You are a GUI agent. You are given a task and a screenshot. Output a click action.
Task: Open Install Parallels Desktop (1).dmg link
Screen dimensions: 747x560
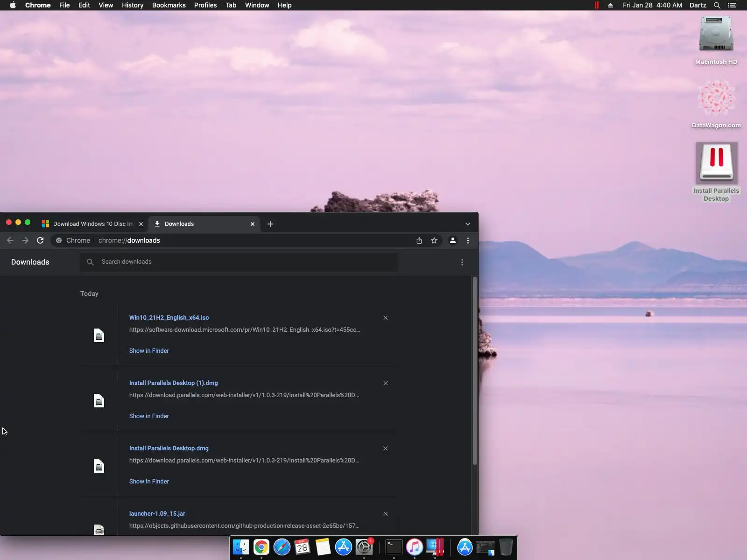point(173,383)
